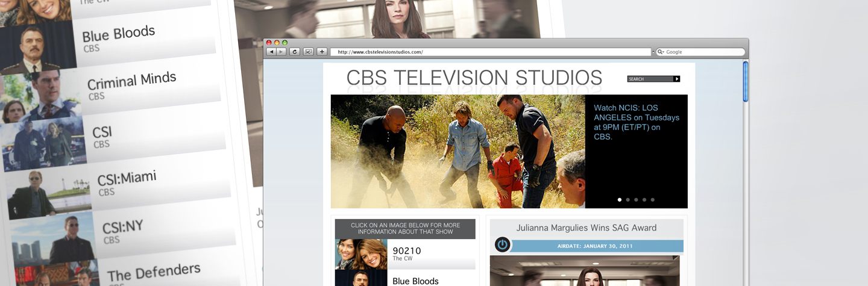
Task: Go forward in the browser
Action: point(281,52)
